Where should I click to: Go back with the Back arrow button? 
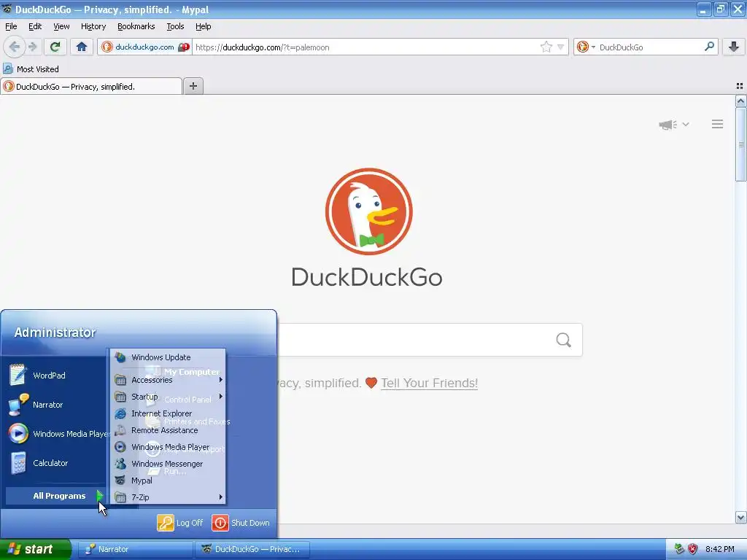[15, 47]
